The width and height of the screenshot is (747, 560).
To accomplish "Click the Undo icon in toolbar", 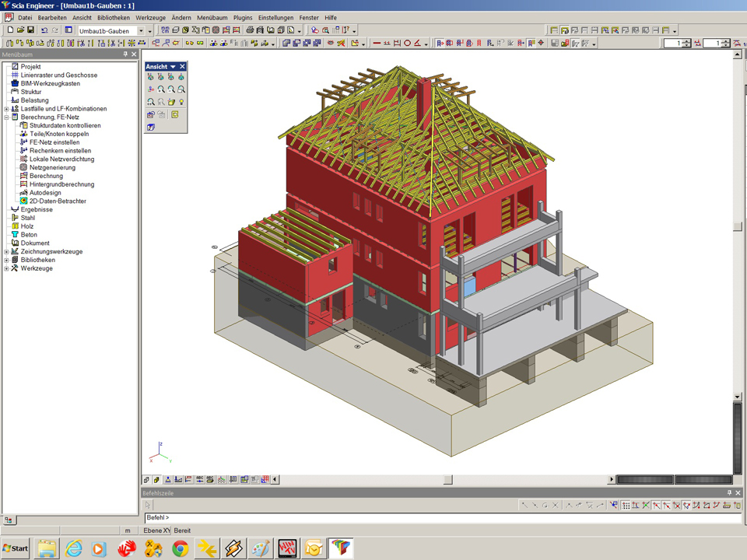I will click(44, 30).
